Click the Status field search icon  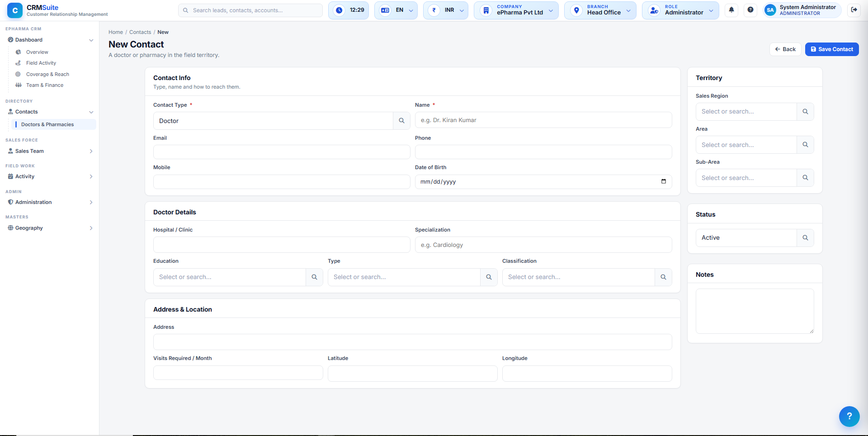[x=805, y=238]
